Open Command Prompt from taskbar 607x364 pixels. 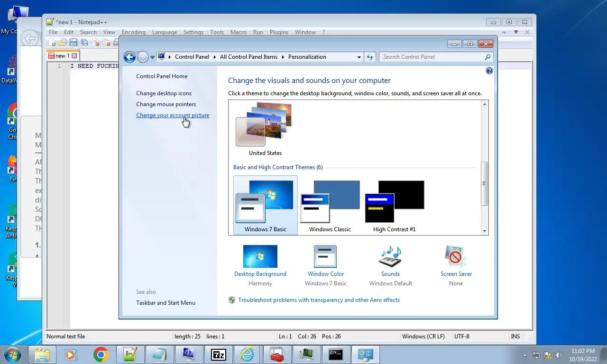click(336, 355)
